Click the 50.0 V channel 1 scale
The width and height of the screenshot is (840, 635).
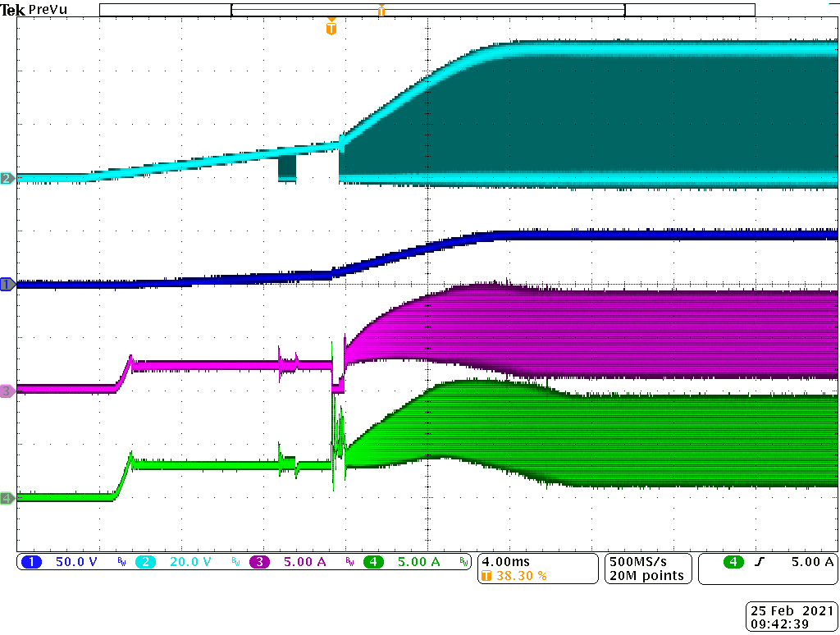76,562
